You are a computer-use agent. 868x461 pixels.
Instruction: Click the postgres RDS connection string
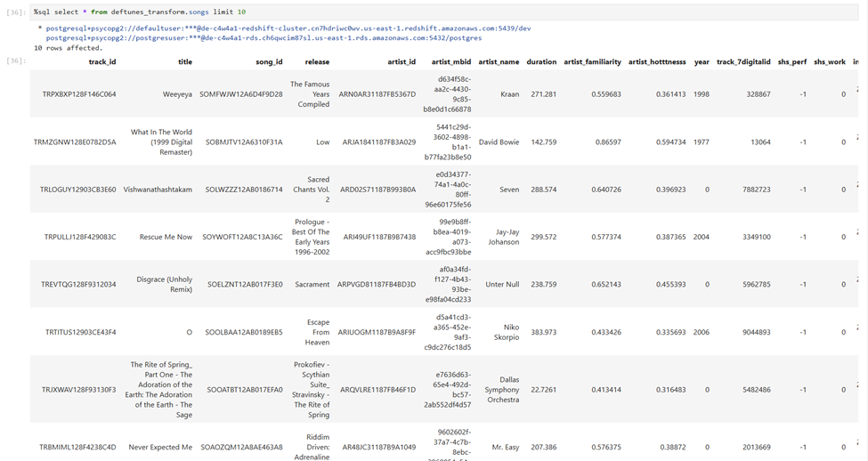point(264,38)
